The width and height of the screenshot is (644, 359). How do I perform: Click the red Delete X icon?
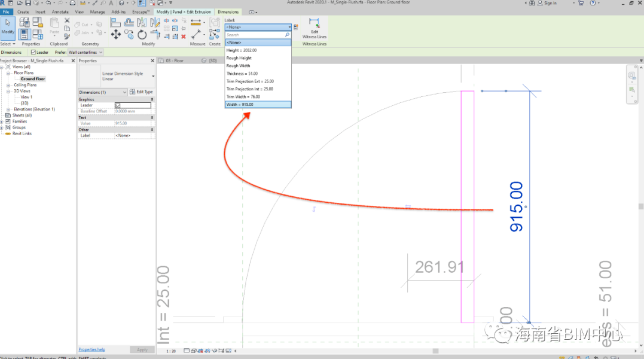[x=183, y=36]
